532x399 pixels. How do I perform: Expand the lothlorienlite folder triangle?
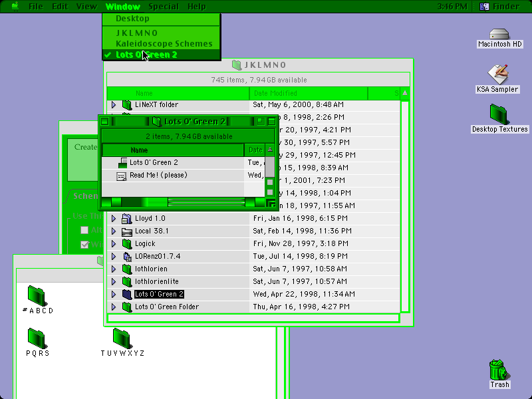point(114,281)
